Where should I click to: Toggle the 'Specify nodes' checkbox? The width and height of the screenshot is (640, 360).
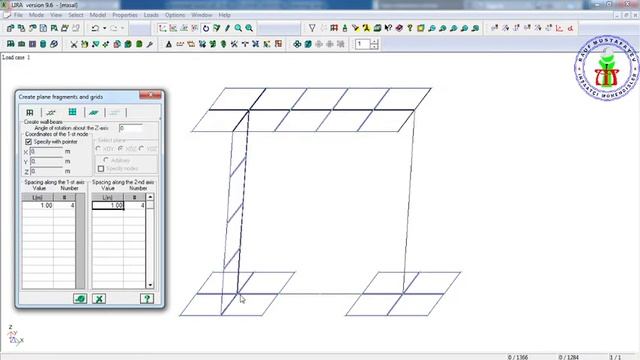pyautogui.click(x=101, y=169)
